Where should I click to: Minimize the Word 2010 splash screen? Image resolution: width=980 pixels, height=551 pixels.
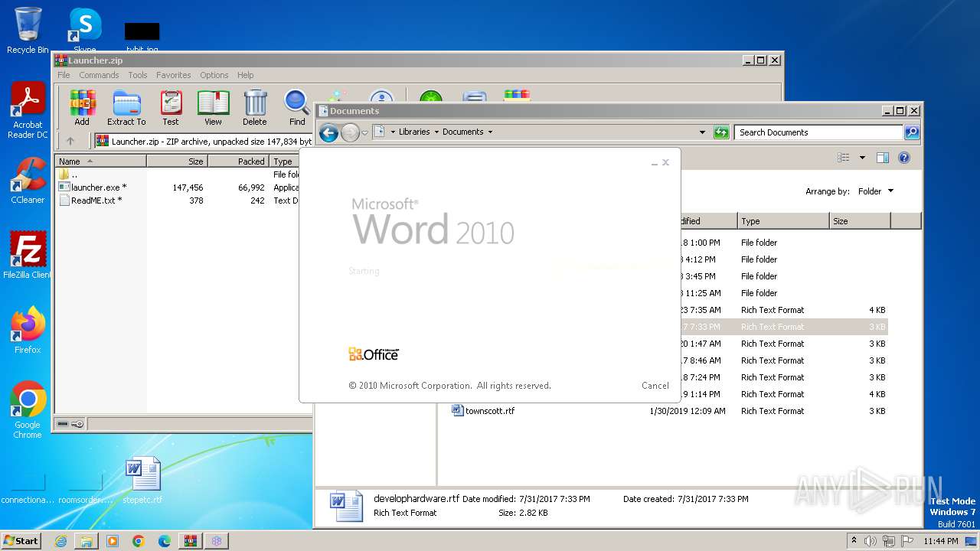tap(654, 163)
